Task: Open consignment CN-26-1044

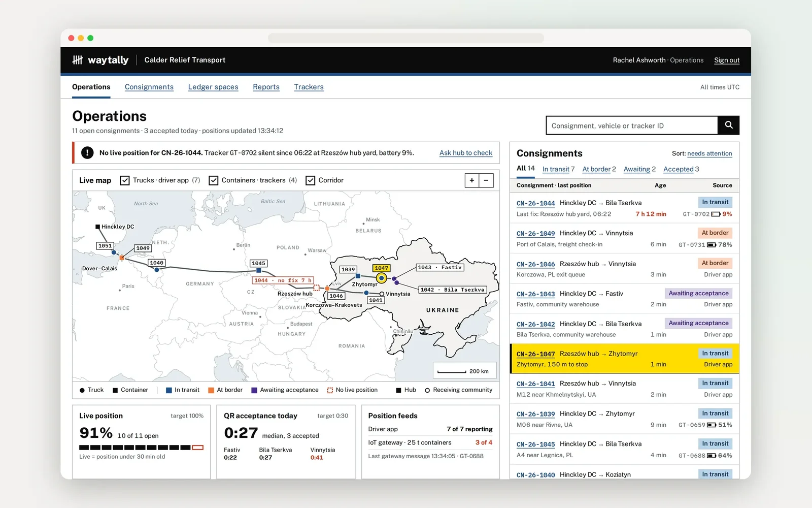Action: 535,203
